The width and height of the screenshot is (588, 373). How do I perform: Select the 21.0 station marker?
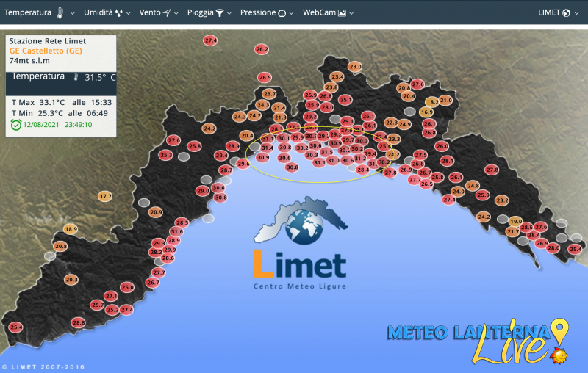click(x=446, y=100)
